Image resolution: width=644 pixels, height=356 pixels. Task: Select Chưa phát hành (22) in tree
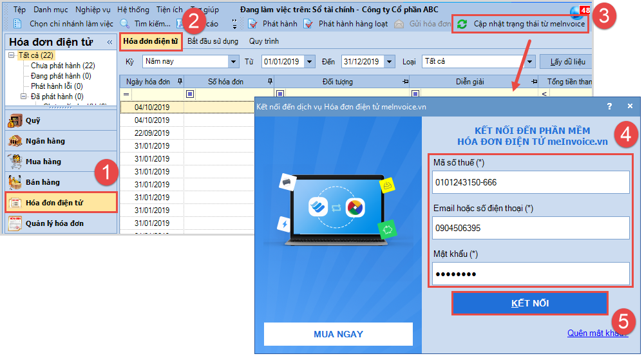tap(62, 66)
